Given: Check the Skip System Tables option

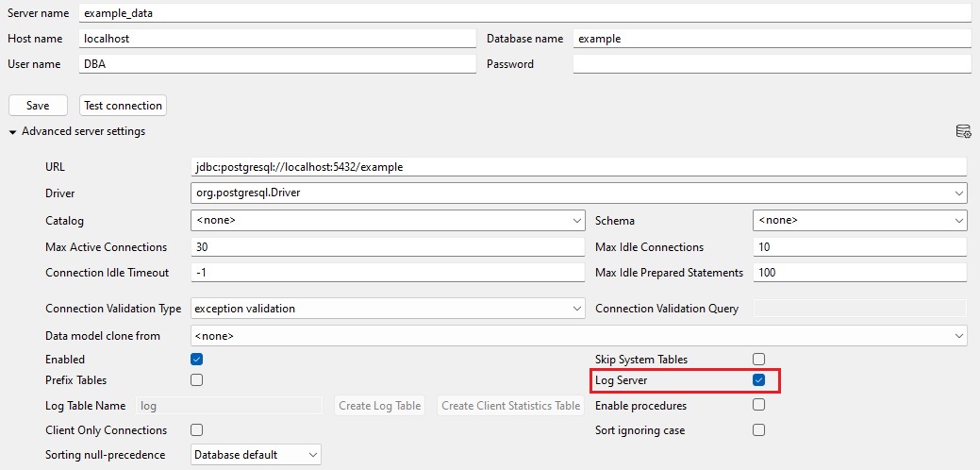Looking at the screenshot, I should pos(758,360).
